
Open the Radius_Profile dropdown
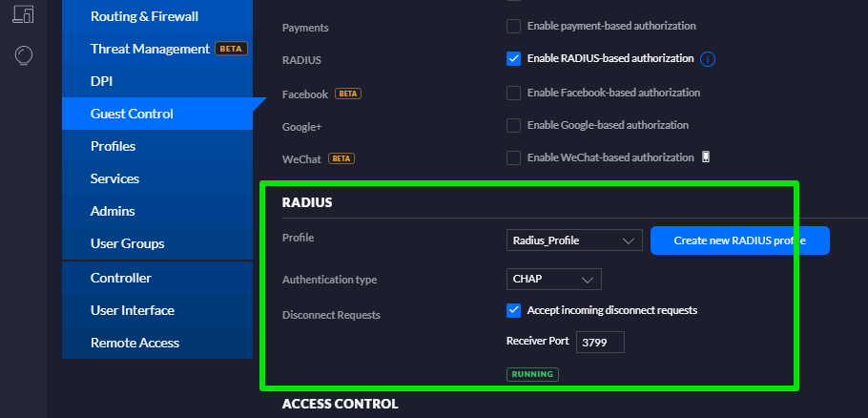pos(574,240)
